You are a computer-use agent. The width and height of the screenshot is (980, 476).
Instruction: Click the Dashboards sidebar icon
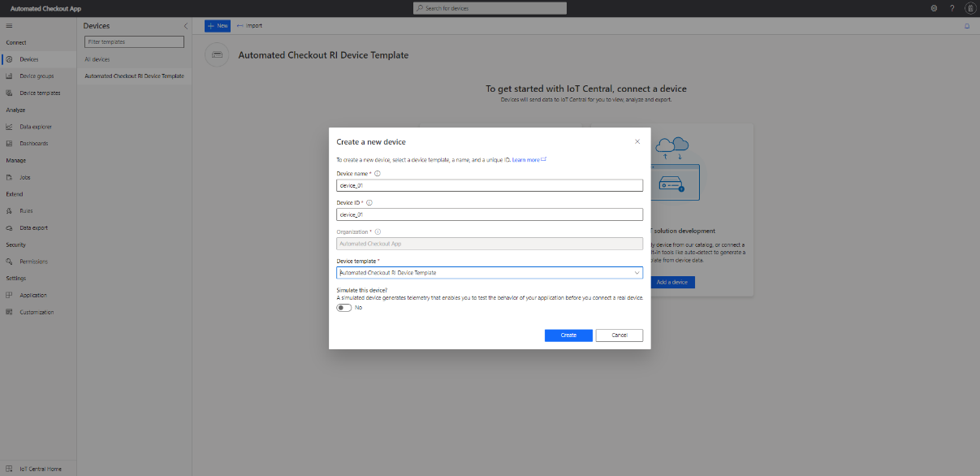(10, 144)
